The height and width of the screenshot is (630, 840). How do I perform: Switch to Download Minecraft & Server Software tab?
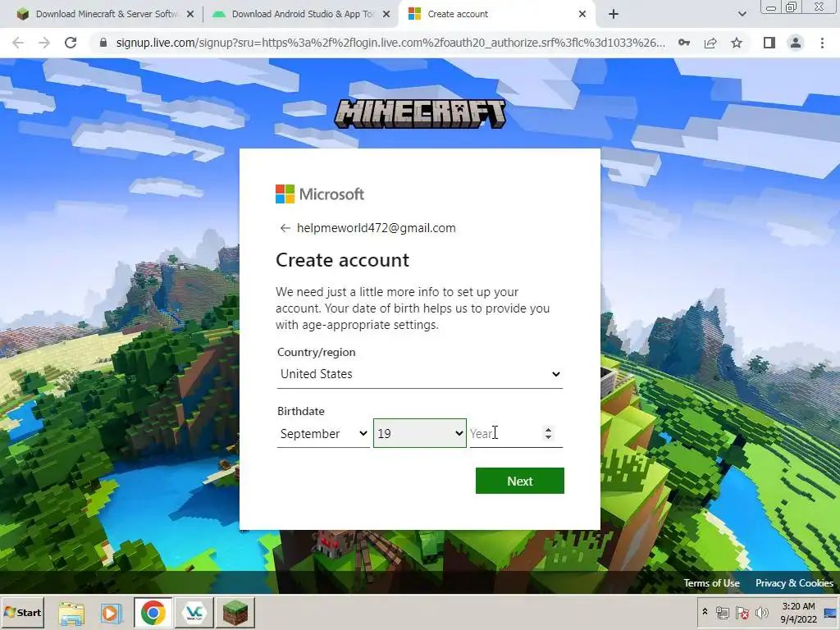click(99, 14)
